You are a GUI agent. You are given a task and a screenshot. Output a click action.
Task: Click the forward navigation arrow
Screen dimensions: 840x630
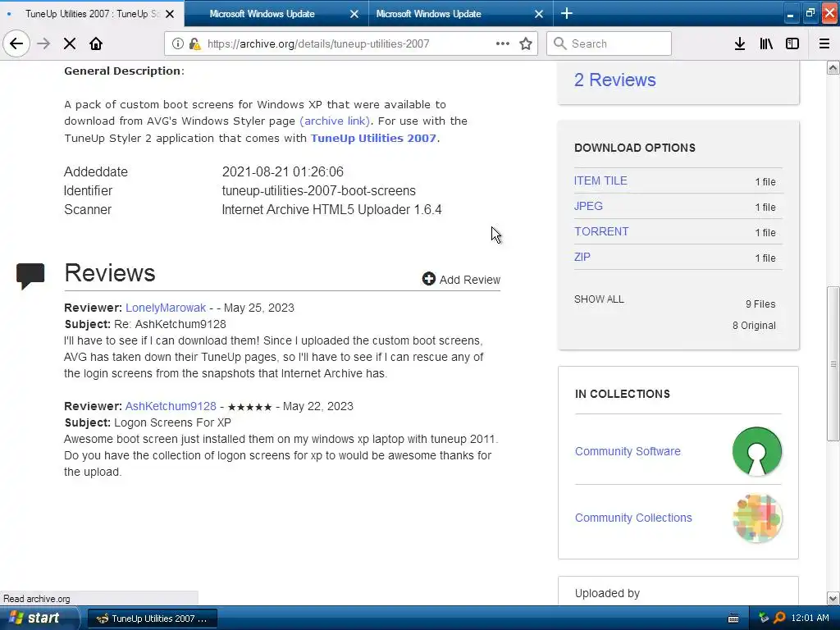pos(43,43)
